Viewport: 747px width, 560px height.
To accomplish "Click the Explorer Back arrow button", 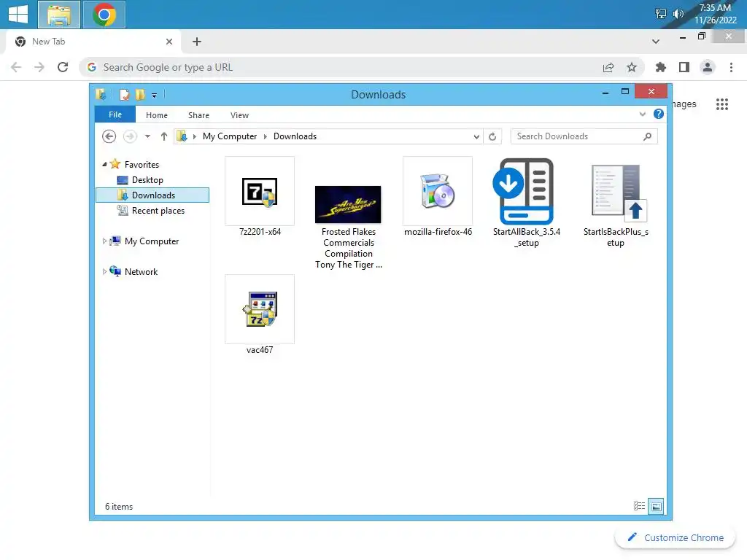I will pos(109,136).
